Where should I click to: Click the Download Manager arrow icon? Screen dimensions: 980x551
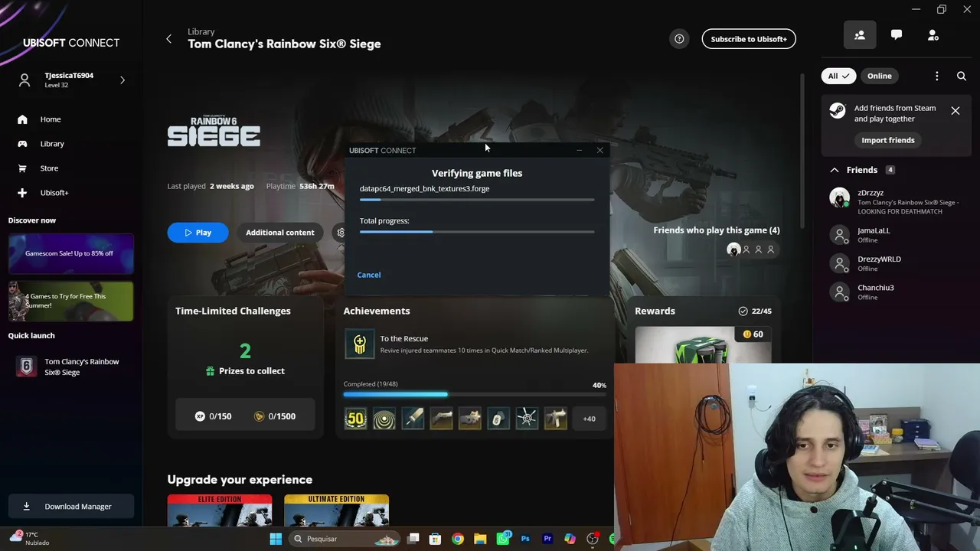tap(27, 507)
